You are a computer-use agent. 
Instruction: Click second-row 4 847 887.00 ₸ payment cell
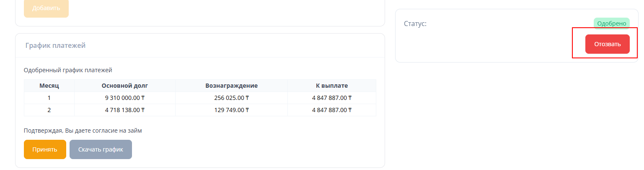pyautogui.click(x=332, y=110)
